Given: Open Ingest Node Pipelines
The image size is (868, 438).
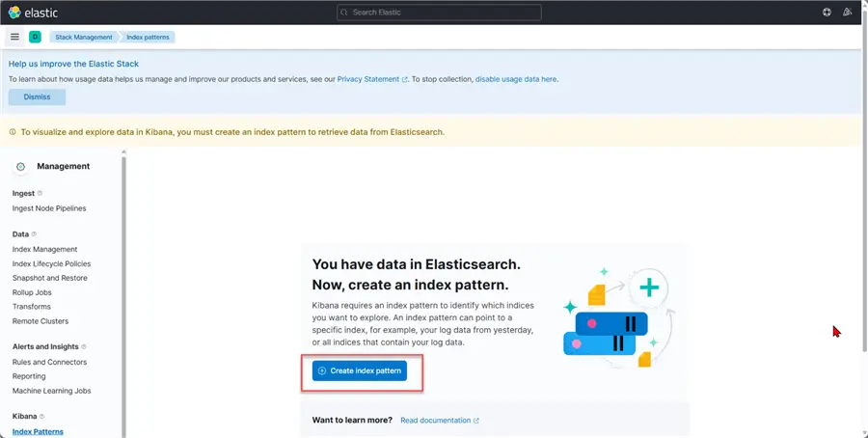Looking at the screenshot, I should tap(49, 208).
